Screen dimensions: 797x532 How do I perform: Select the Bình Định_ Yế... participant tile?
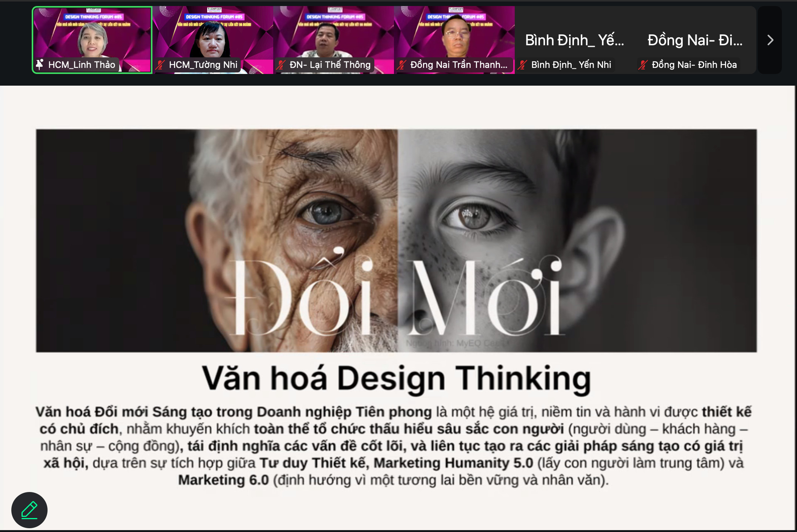[575, 40]
